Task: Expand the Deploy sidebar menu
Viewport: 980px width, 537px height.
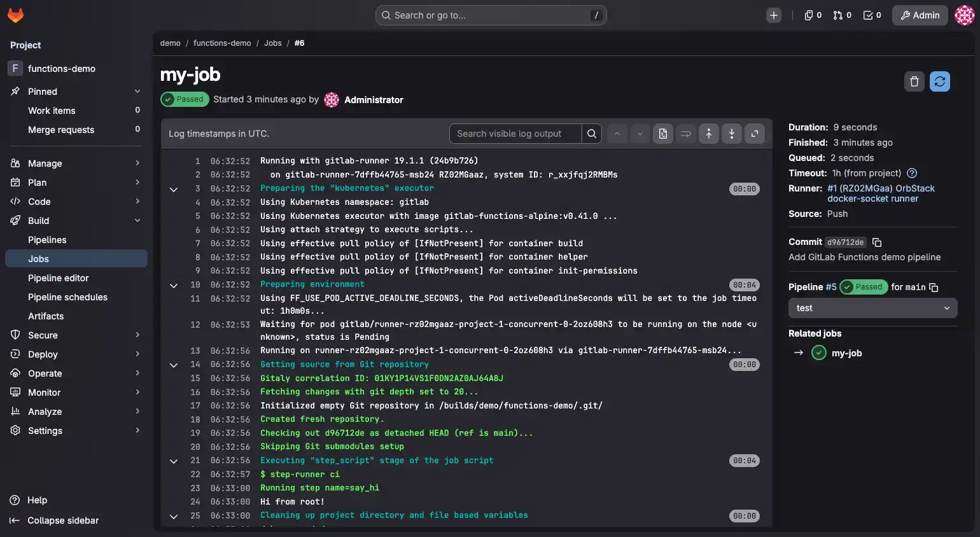Action: coord(76,354)
